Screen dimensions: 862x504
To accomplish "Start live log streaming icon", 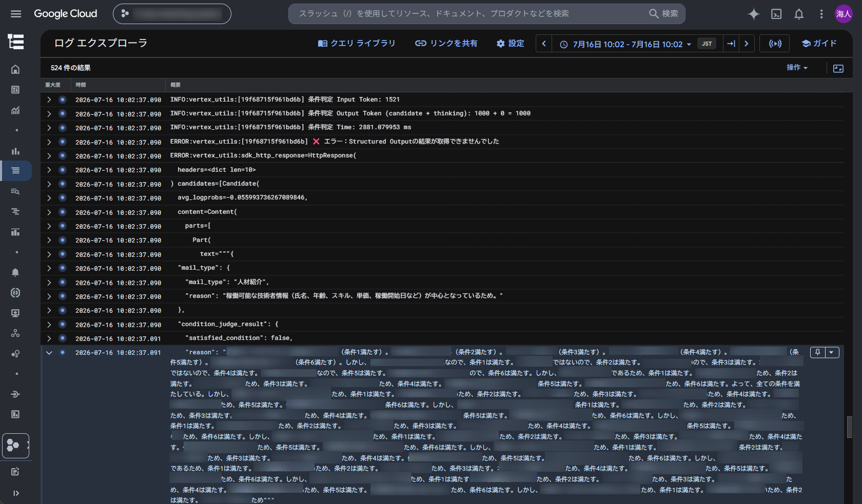I will (775, 44).
